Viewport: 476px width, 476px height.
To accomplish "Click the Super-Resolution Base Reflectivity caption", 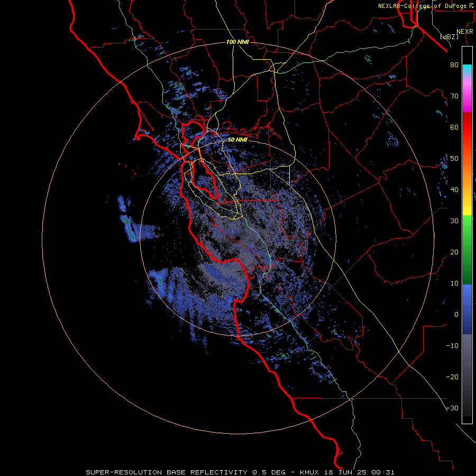I will click(240, 472).
